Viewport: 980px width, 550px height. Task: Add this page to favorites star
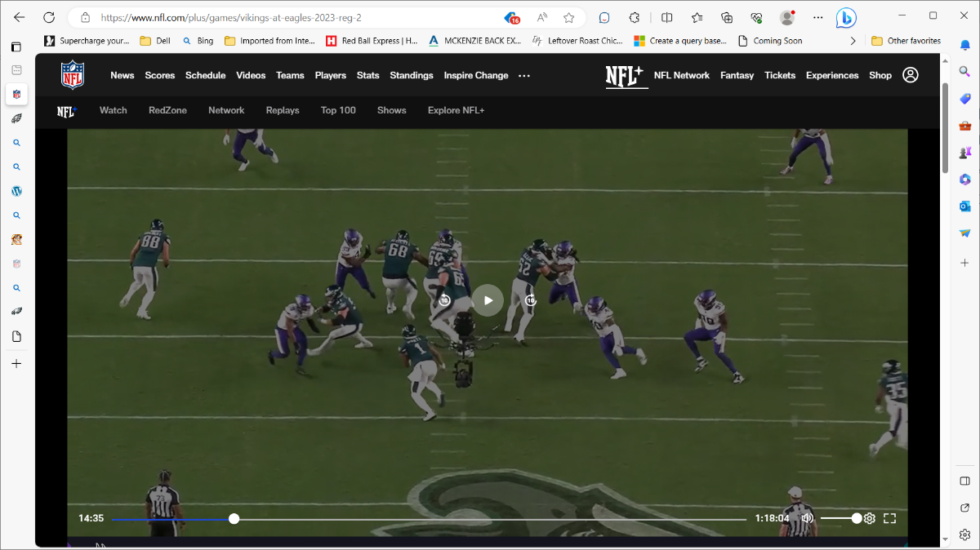569,18
